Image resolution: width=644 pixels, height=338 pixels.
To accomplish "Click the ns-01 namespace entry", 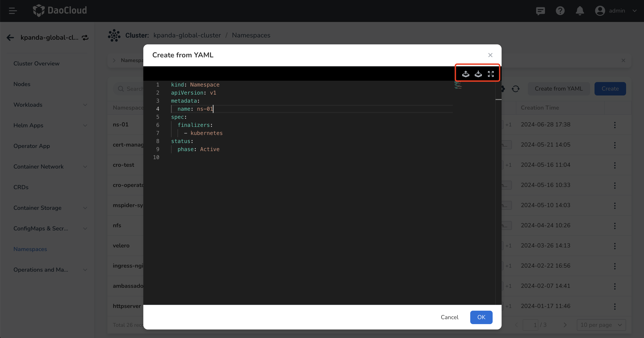I will (120, 124).
